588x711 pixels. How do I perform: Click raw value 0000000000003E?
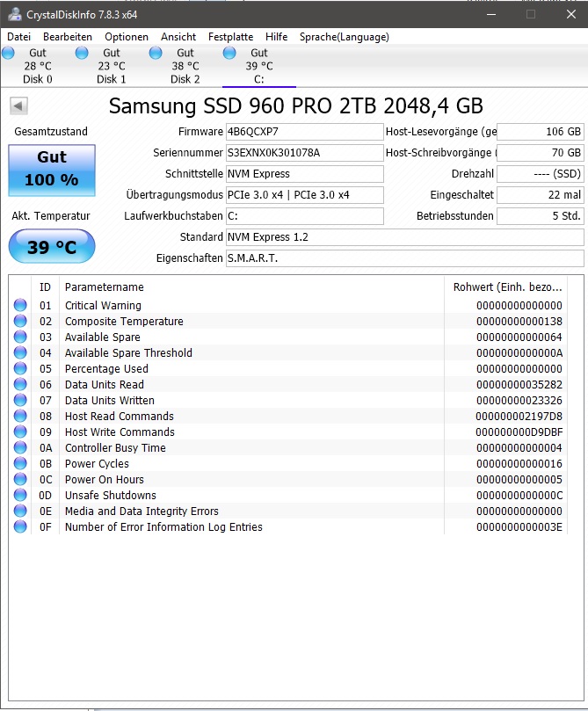click(x=519, y=527)
